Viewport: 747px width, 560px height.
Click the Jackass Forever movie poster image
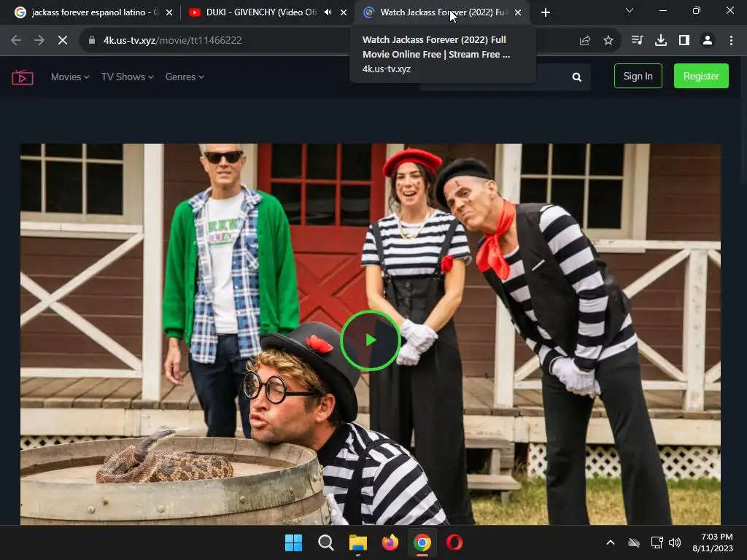click(370, 334)
